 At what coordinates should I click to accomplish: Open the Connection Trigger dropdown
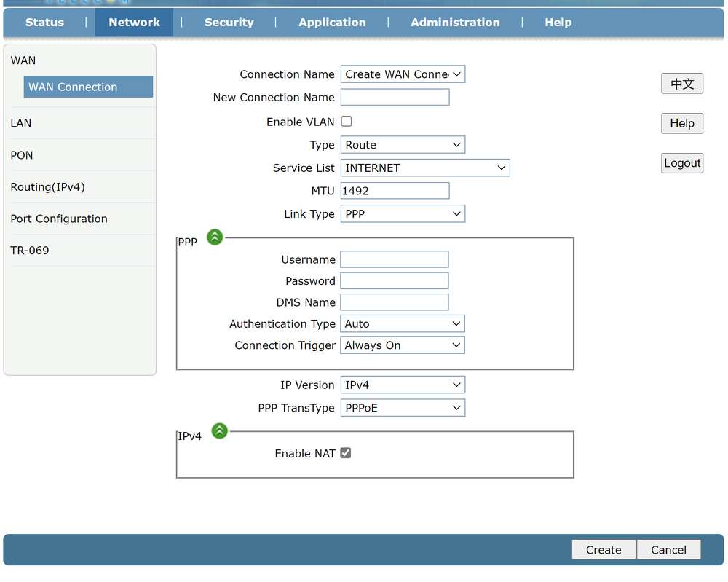click(403, 345)
